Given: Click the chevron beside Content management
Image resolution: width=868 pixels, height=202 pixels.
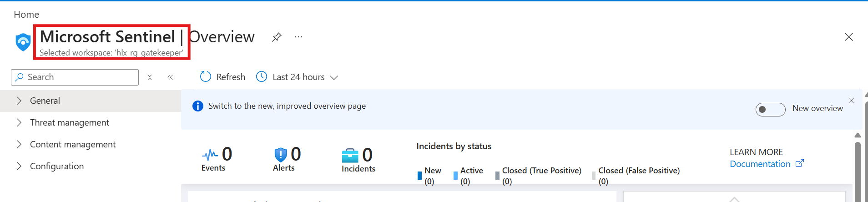Looking at the screenshot, I should coord(19,145).
